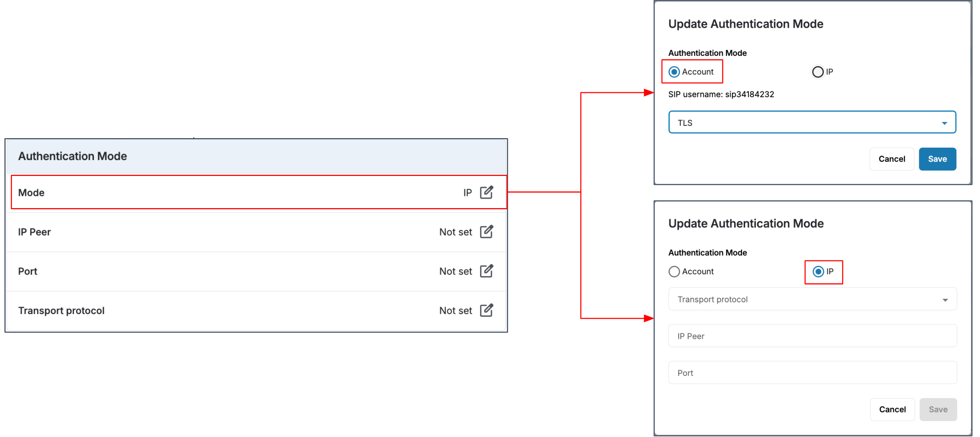The height and width of the screenshot is (437, 980).
Task: Click the 'Port' row label in the panel
Action: pyautogui.click(x=27, y=271)
